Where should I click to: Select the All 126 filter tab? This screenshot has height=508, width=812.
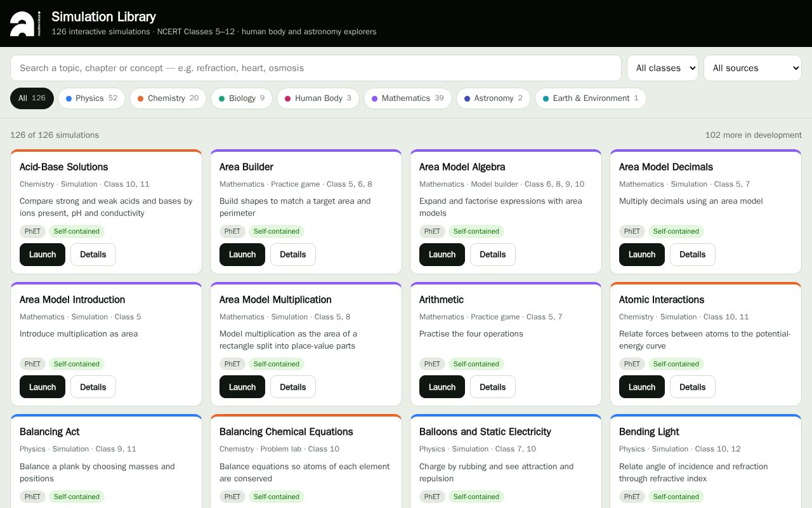(32, 98)
